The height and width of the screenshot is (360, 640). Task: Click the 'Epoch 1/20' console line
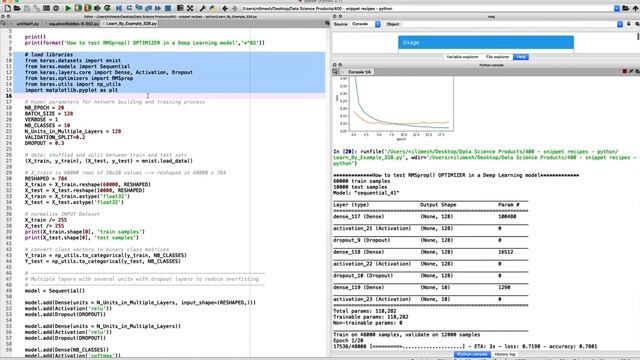pos(348,340)
